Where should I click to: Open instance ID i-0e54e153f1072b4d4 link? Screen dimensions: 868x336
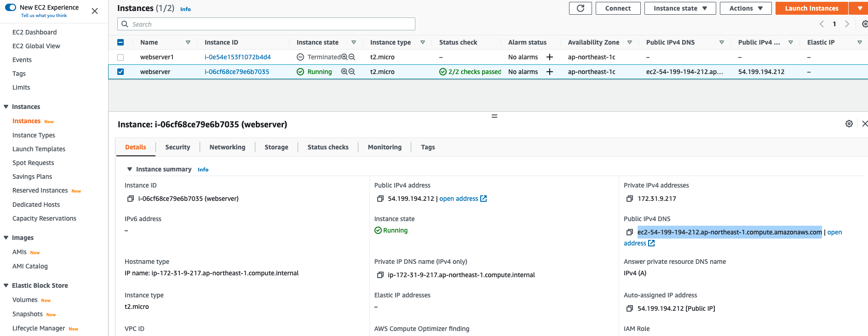click(237, 57)
